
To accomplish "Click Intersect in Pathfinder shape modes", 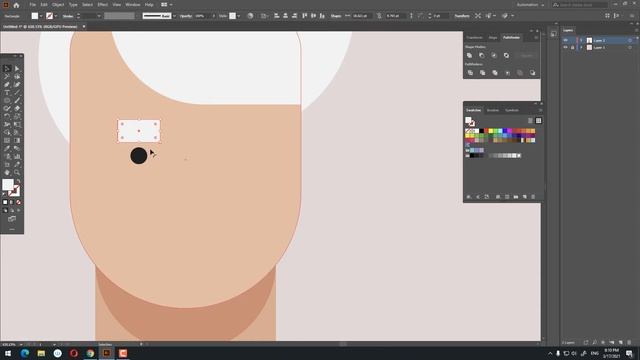I will pos(494,56).
